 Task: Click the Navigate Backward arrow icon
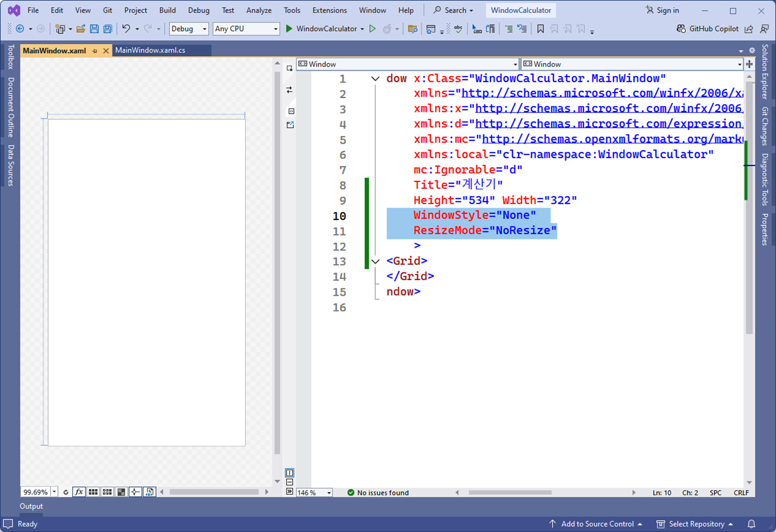point(20,29)
